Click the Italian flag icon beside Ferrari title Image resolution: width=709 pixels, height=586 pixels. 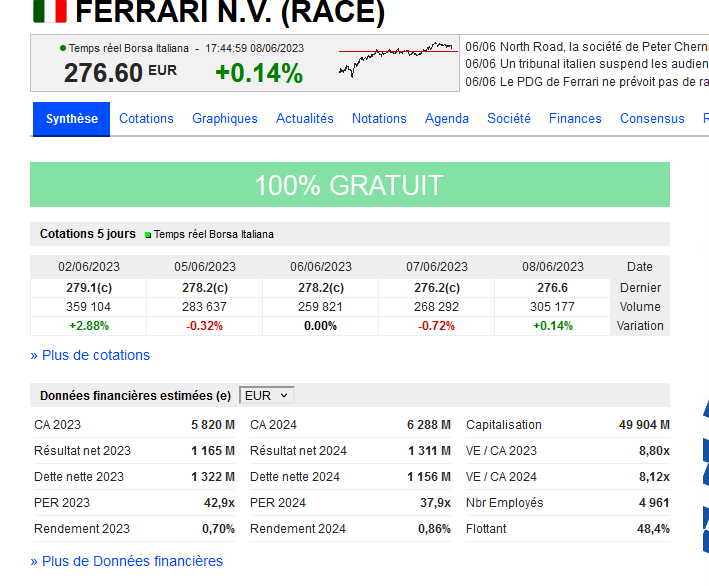pyautogui.click(x=50, y=11)
